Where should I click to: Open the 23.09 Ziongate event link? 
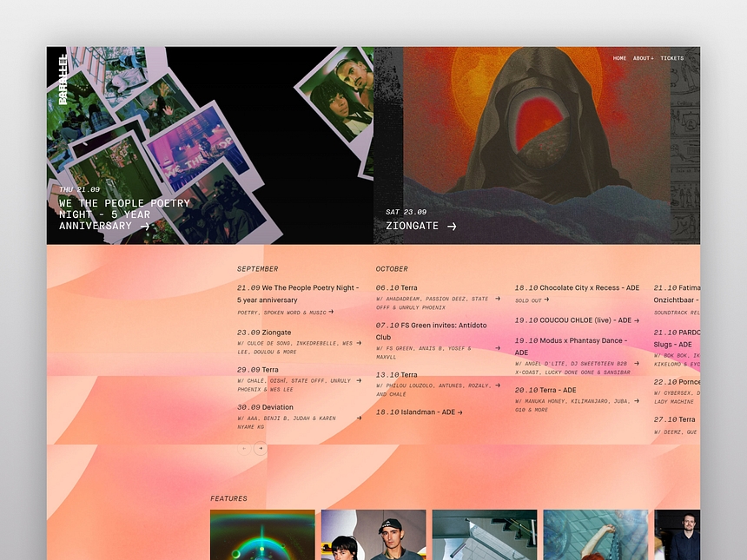(x=264, y=333)
